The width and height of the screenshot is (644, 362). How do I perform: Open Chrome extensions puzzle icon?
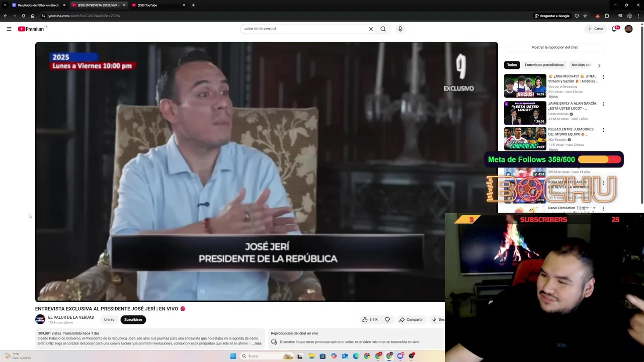(607, 16)
